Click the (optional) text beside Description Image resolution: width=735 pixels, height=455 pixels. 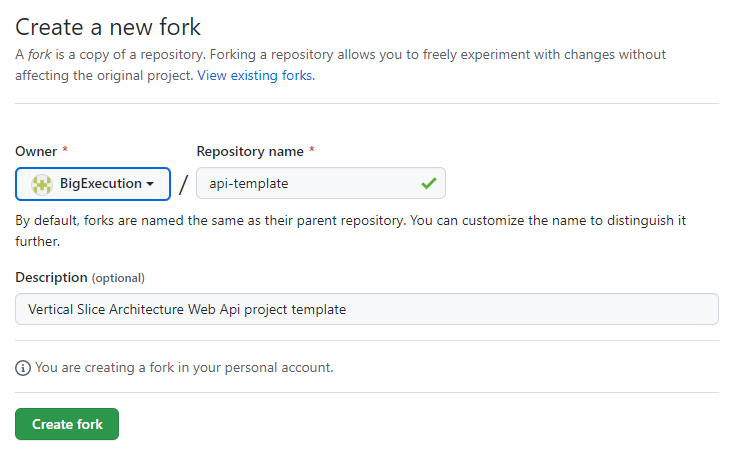point(118,278)
